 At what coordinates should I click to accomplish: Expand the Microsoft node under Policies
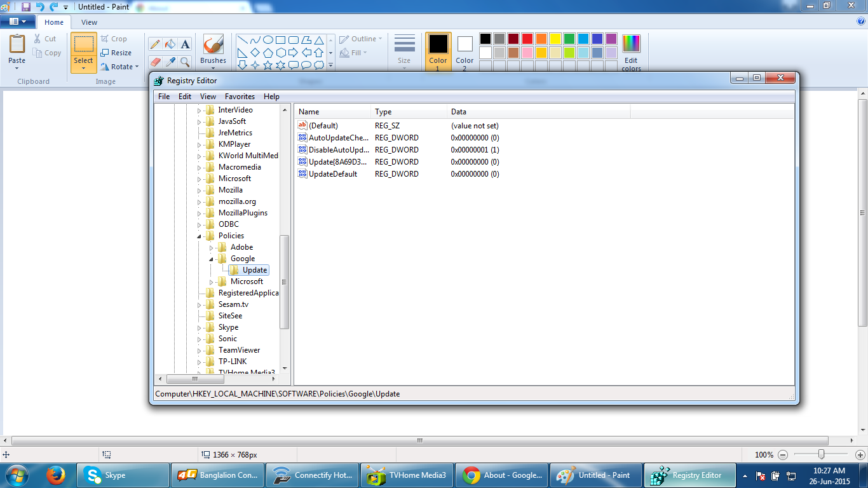tap(211, 281)
